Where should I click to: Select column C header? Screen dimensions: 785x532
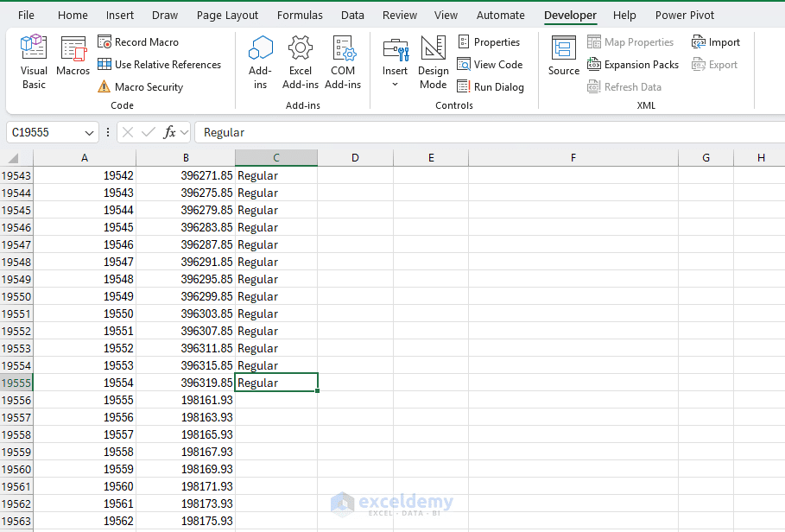tap(276, 158)
